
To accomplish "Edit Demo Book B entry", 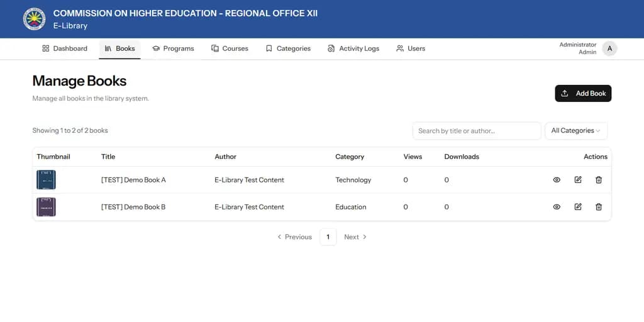I will [x=578, y=207].
